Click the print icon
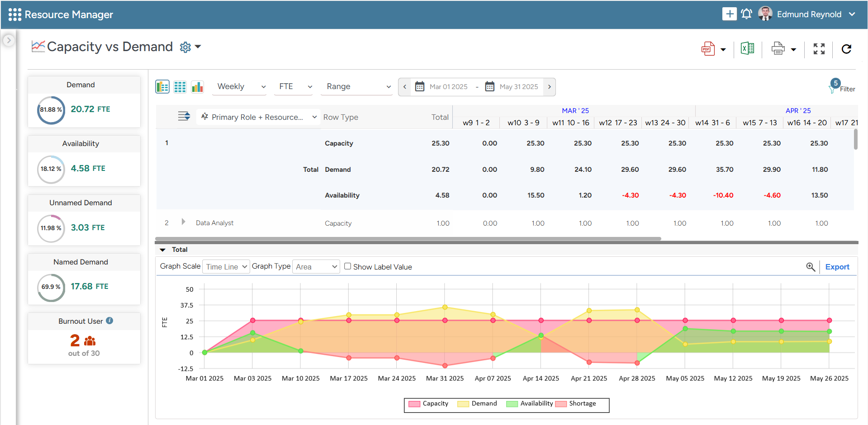868x425 pixels. tap(778, 48)
